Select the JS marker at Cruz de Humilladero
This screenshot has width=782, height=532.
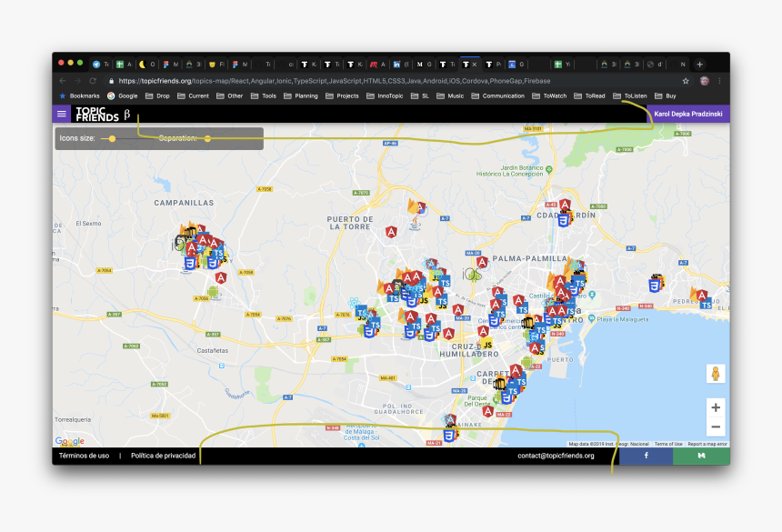tap(487, 345)
